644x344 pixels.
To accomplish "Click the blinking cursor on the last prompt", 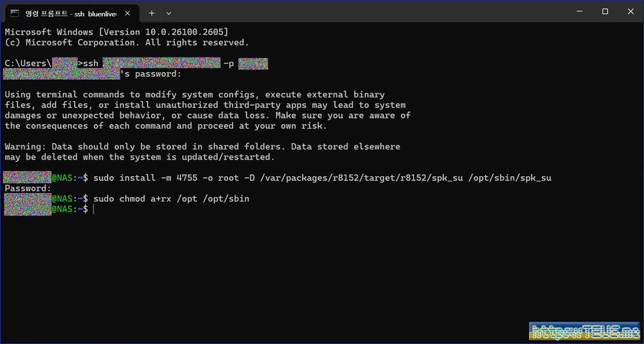I will point(94,209).
